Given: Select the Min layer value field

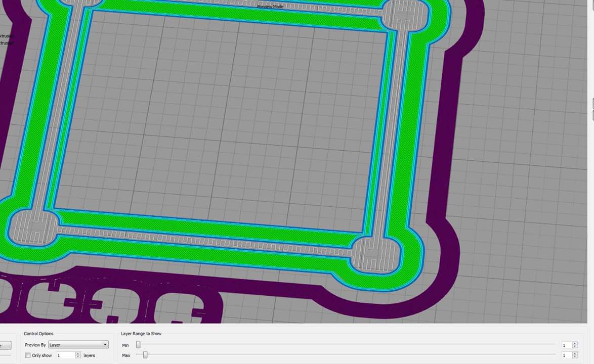Looking at the screenshot, I should coord(566,345).
